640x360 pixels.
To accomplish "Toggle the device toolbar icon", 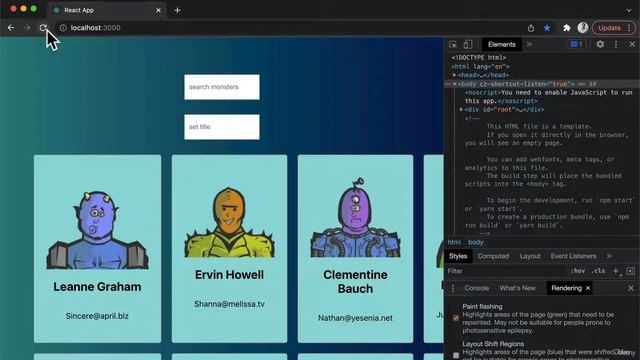I will coord(468,44).
